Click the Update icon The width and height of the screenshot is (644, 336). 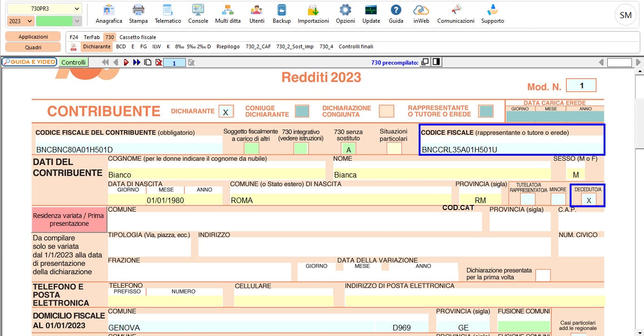(x=371, y=14)
